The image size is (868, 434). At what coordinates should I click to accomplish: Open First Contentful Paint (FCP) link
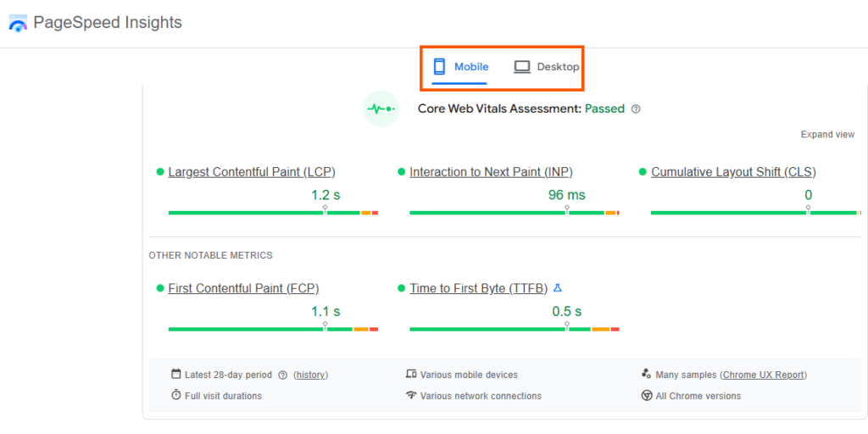(x=243, y=288)
